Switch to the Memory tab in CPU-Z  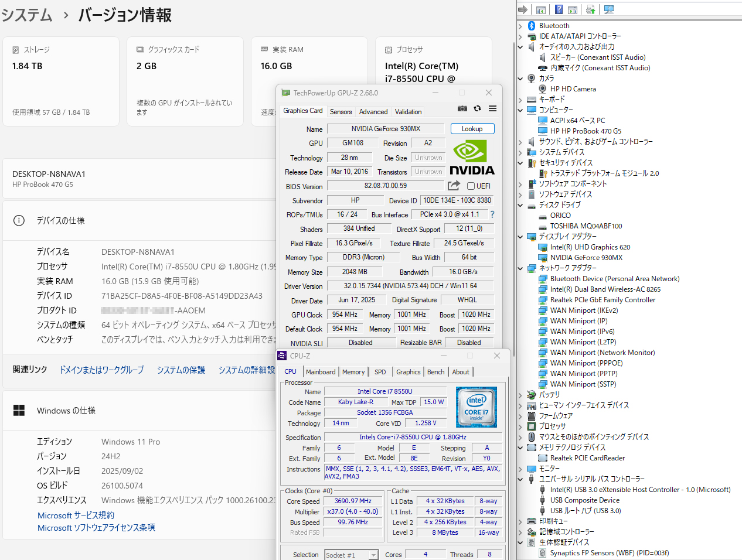353,372
